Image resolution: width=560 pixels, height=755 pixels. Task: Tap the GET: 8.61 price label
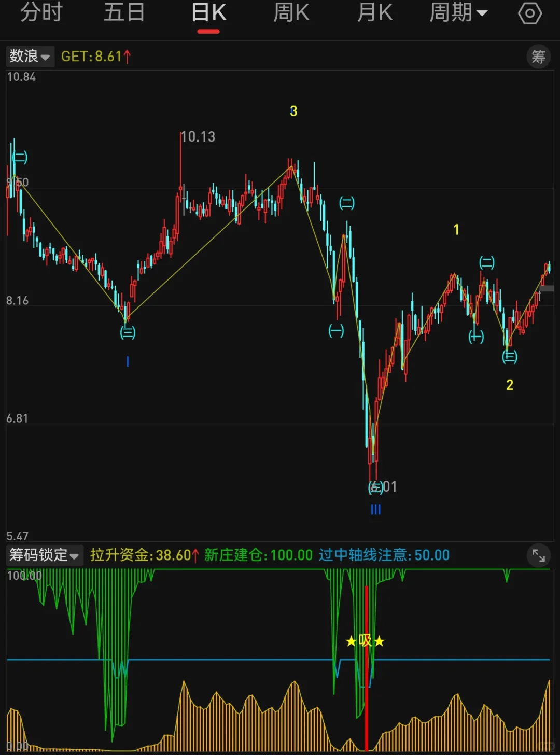96,56
